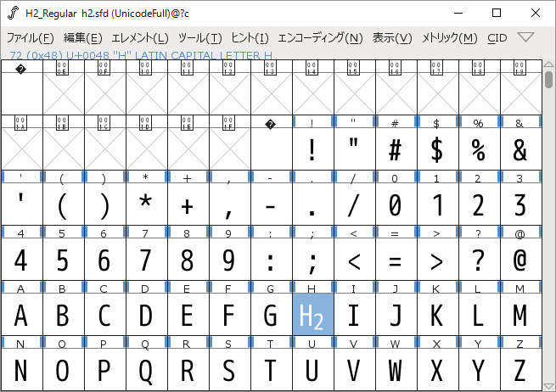Select the at sign @ glyph cell
Viewport: 556px width, 392px height.
coord(521,259)
